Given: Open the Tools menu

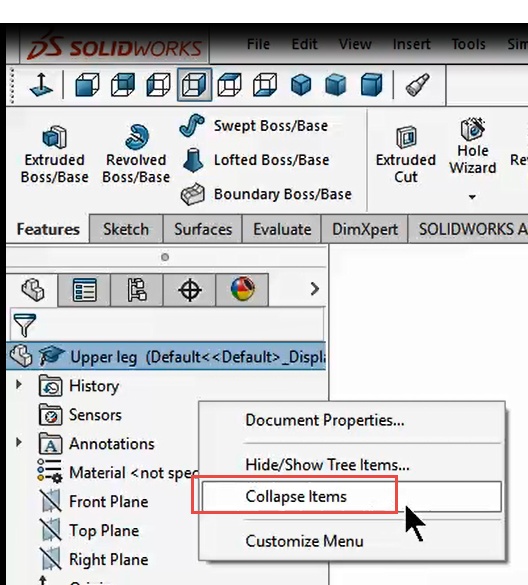Looking at the screenshot, I should [468, 44].
